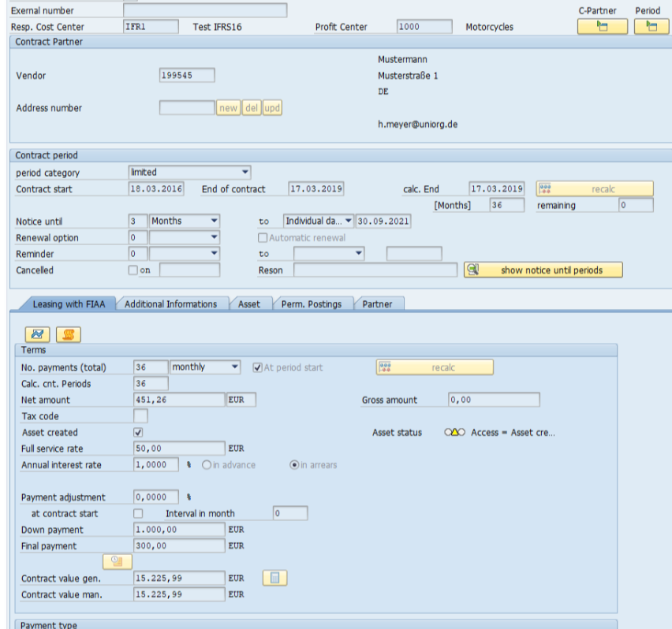Click the Period icon button
The width and height of the screenshot is (672, 629).
pyautogui.click(x=651, y=27)
